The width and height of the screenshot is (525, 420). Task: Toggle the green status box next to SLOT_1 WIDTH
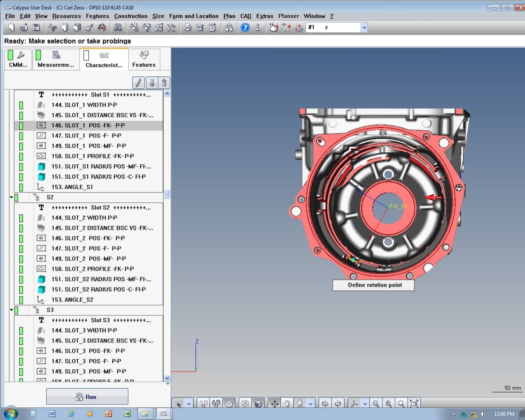click(x=21, y=105)
